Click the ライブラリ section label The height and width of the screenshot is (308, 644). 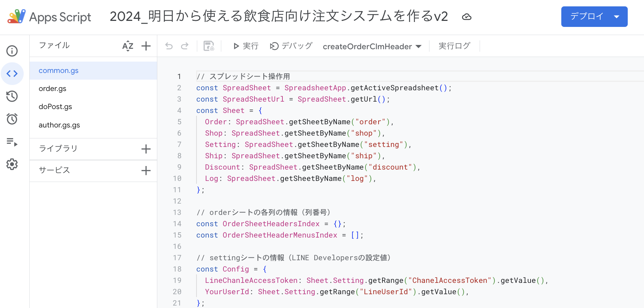58,149
